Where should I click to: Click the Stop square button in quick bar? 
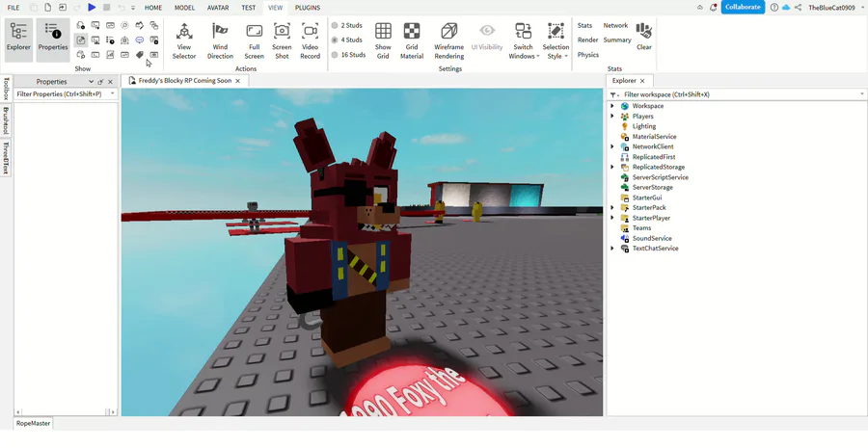point(106,7)
